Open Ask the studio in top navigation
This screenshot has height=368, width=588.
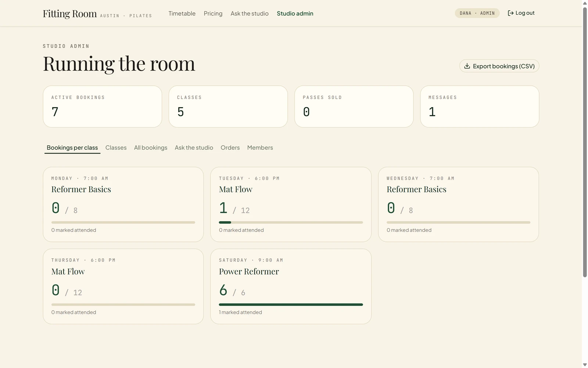pos(250,14)
